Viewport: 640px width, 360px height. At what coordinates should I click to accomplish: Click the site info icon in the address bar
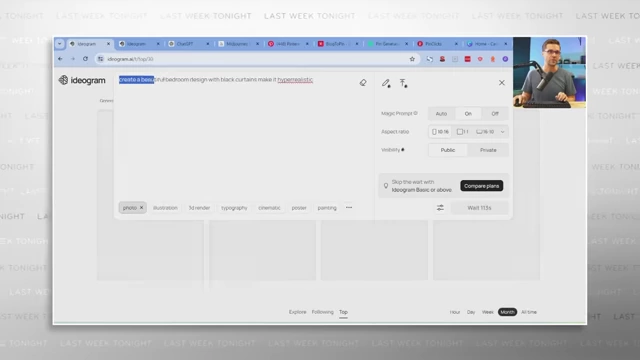click(x=100, y=59)
